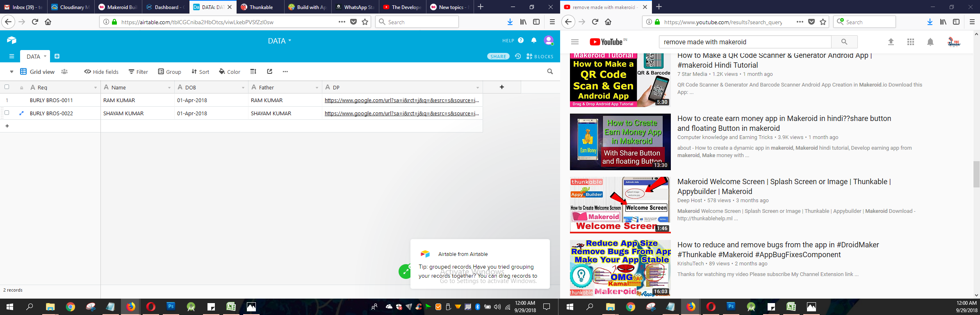Screen dimensions: 980x315
Task: Open Group options in Airtable
Action: (x=169, y=71)
